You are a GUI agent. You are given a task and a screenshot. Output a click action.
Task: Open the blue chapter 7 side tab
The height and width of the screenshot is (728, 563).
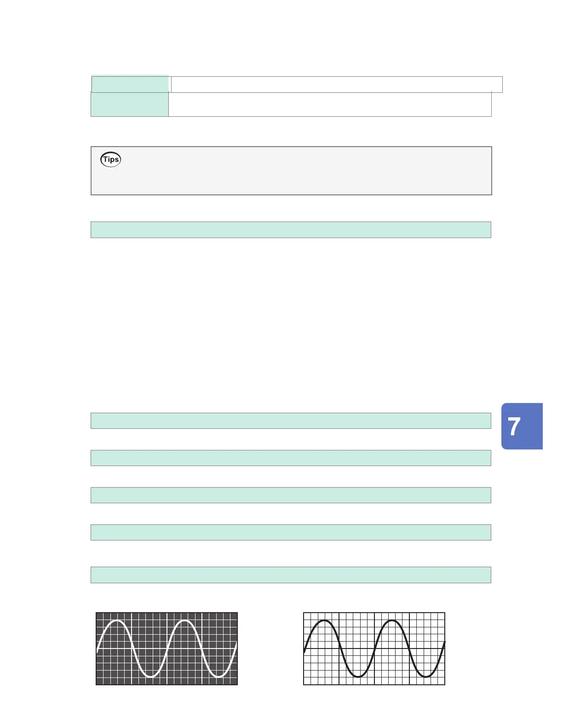coord(522,426)
